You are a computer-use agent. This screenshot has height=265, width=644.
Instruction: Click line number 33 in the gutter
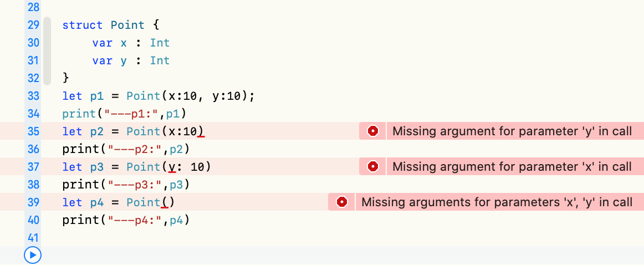(x=33, y=96)
